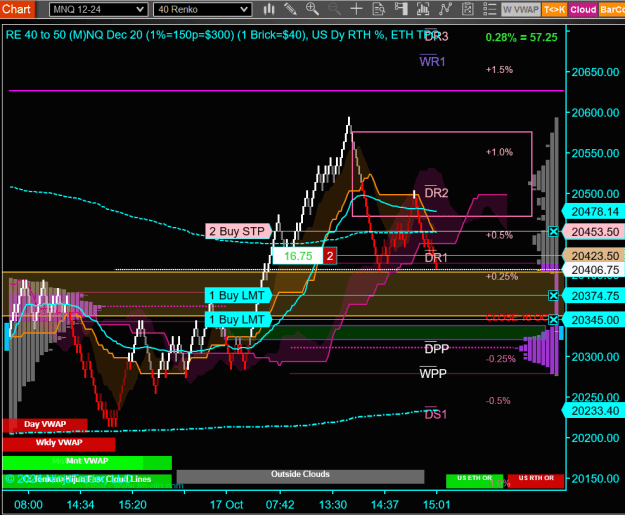Click the zoom in magnifier
This screenshot has width=625, height=515.
click(x=312, y=9)
